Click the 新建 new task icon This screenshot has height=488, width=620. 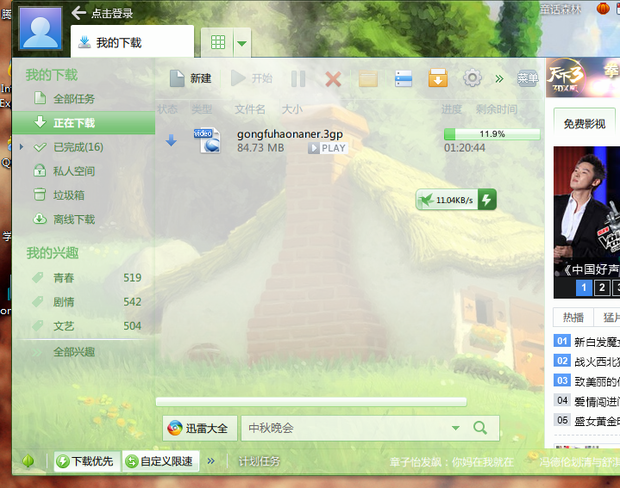click(177, 79)
